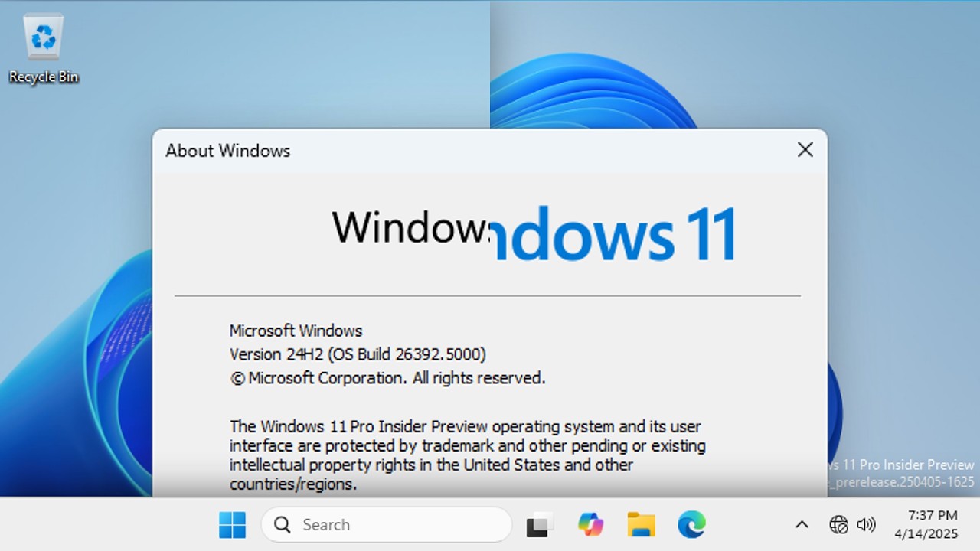This screenshot has height=551, width=980.
Task: Launch Microsoft Edge from the taskbar
Action: tap(691, 525)
